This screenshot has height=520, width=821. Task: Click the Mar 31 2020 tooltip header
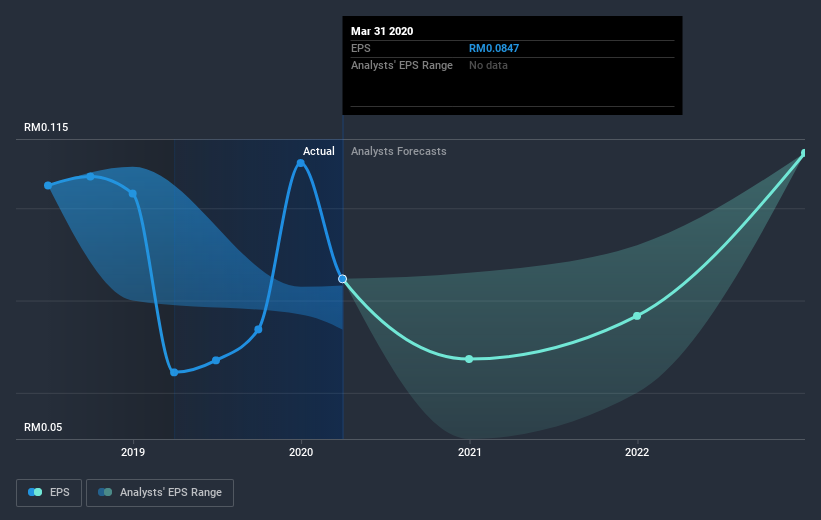tap(382, 31)
